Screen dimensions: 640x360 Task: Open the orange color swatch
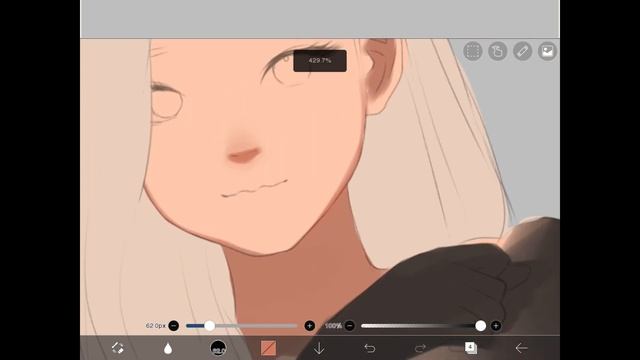click(269, 348)
